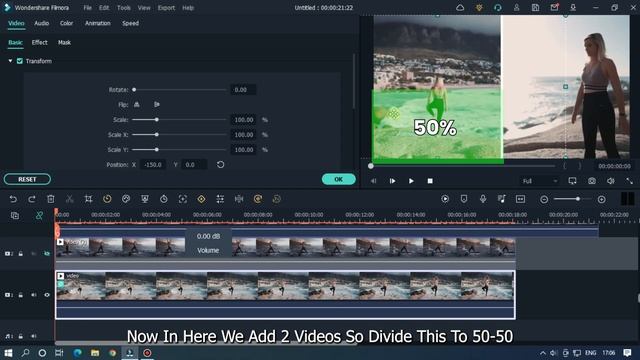This screenshot has height=360, width=640.
Task: Switch to the Audio tab
Action: click(42, 23)
